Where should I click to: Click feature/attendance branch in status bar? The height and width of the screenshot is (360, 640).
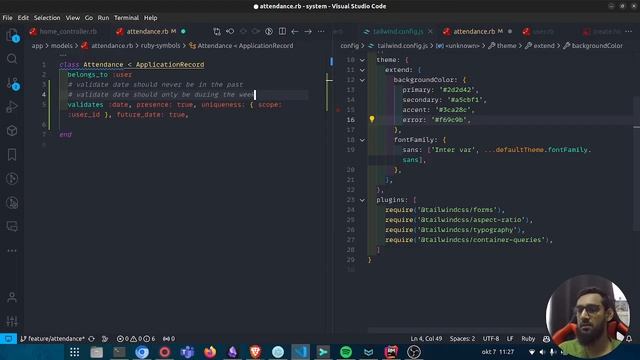[52, 339]
